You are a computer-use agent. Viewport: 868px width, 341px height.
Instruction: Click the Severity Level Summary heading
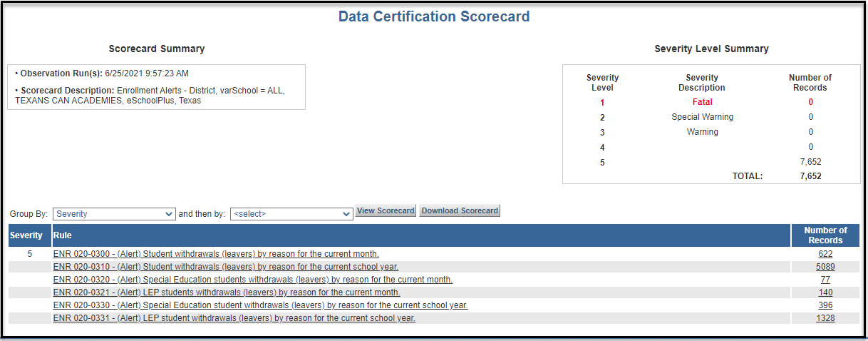pos(711,49)
